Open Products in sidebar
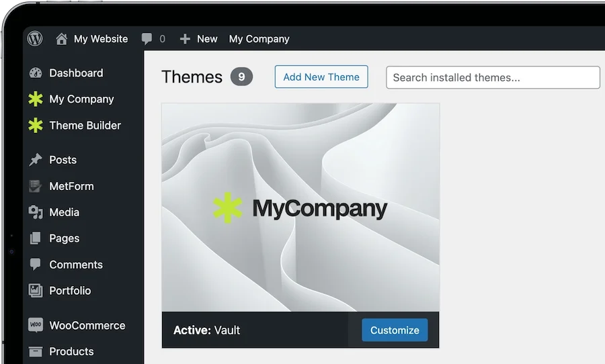Screen dimensions: 605x364 (71, 351)
